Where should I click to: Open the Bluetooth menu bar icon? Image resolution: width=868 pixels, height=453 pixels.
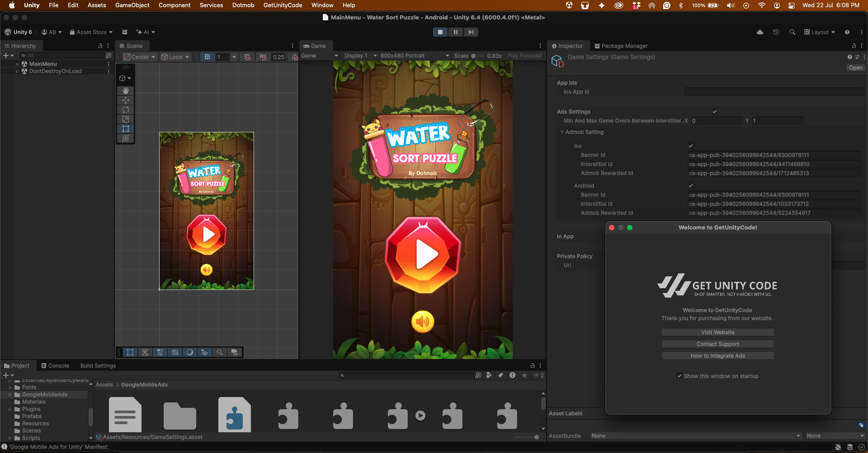click(681, 5)
